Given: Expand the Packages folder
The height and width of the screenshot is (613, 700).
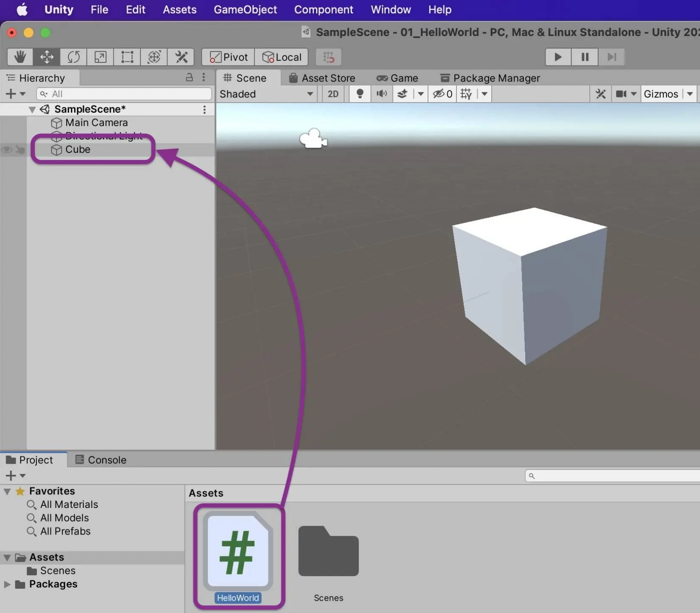Looking at the screenshot, I should 7,584.
